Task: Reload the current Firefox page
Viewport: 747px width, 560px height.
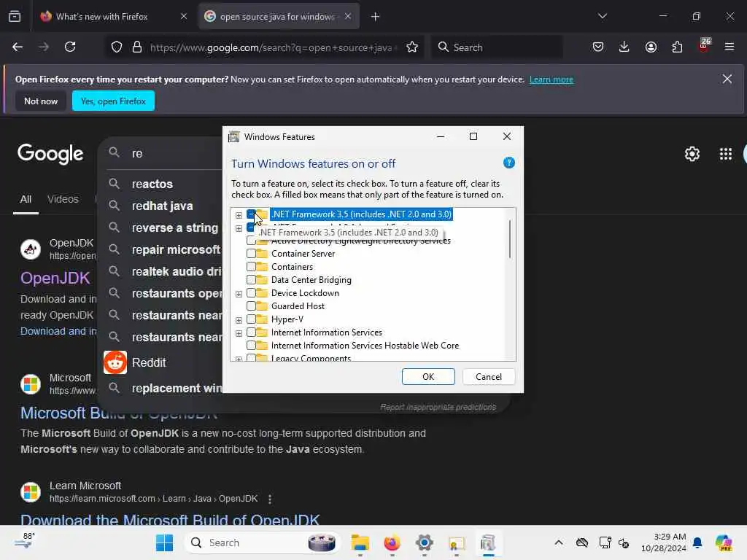Action: click(x=70, y=47)
